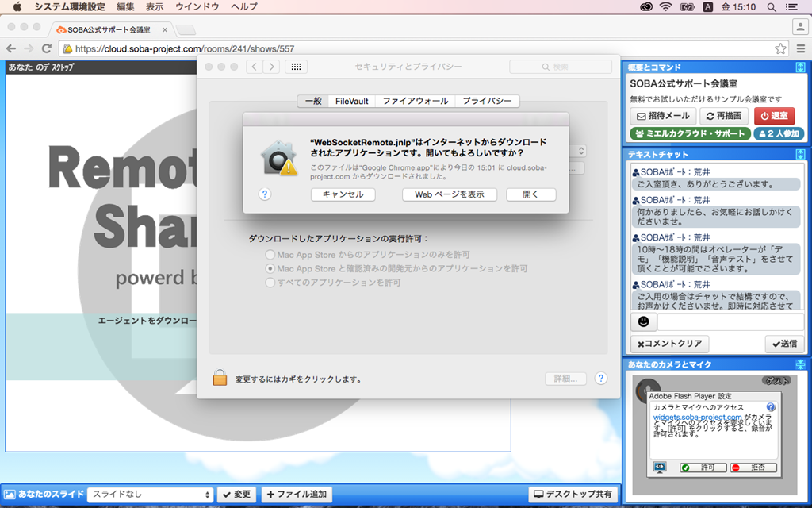Send chat message with 送信
812x508 pixels.
pos(784,344)
